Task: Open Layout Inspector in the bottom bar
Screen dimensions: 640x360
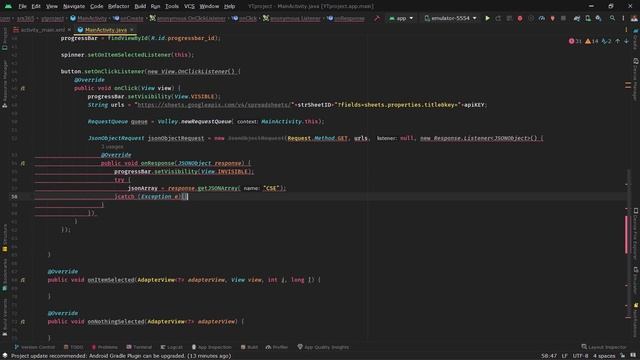Action: point(604,347)
